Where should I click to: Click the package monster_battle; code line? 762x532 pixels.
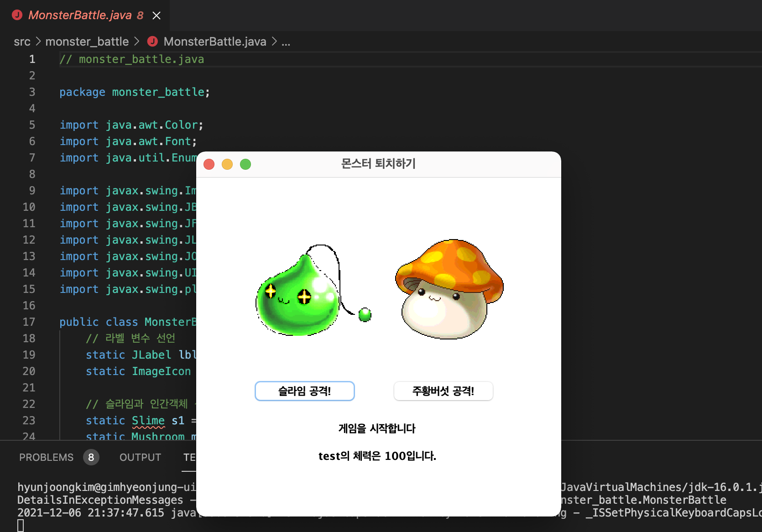tap(135, 92)
